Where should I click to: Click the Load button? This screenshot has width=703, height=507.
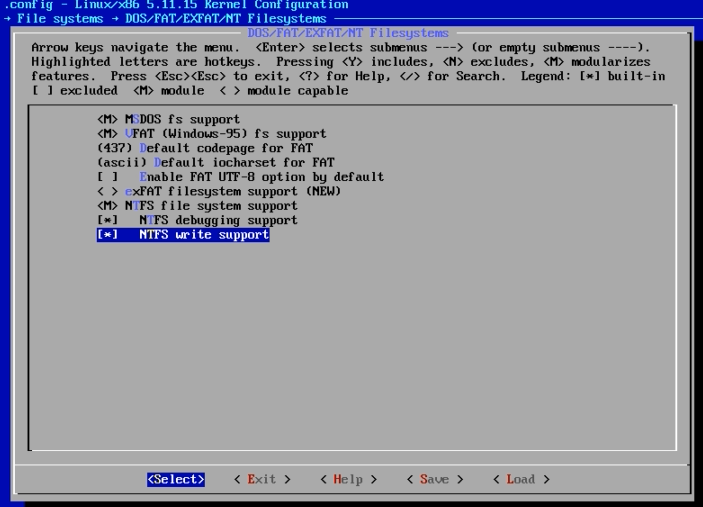click(x=521, y=479)
